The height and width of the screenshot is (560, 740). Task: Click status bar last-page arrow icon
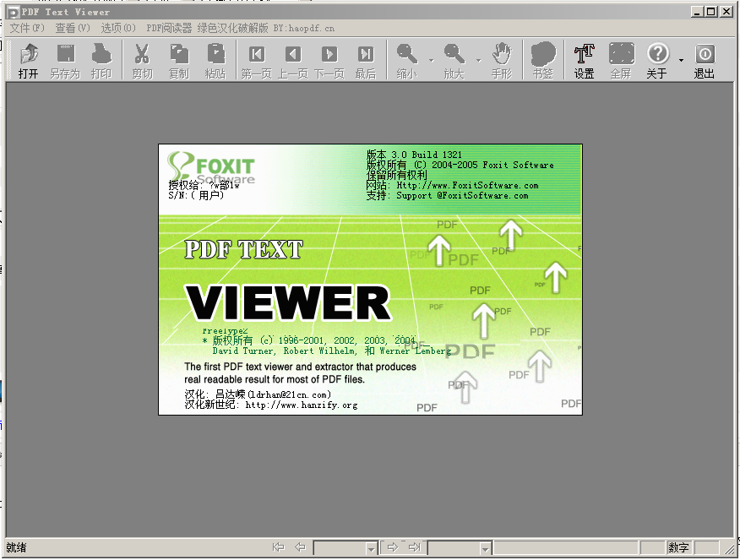tap(415, 547)
